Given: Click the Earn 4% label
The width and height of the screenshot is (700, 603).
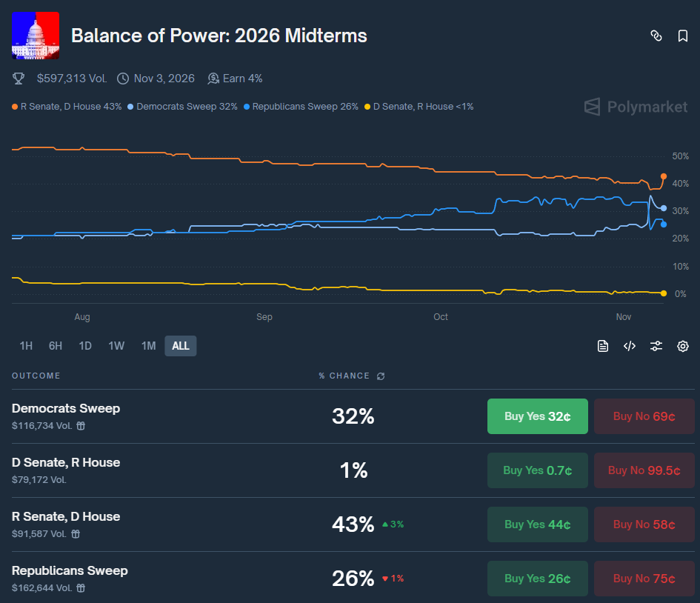Looking at the screenshot, I should coord(235,78).
